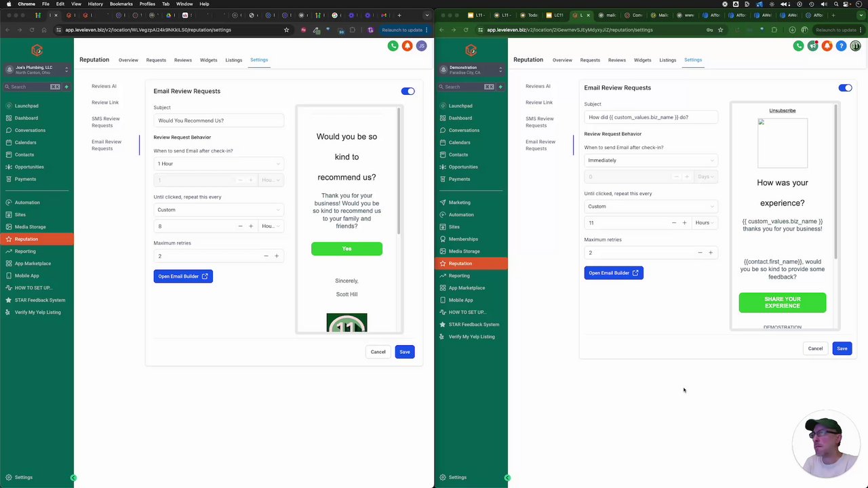Click Subject field 'Would You Recommend Us?'

[x=218, y=121]
